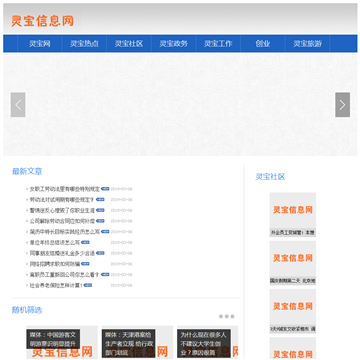Click the middle dot of 随机筛选 carousel
The image size is (360, 360).
[x=227, y=316]
